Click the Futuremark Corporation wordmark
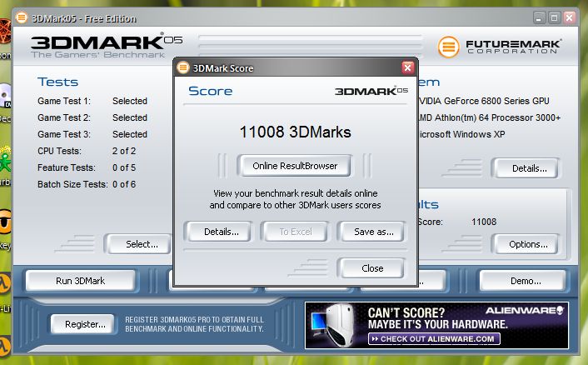 tap(513, 47)
